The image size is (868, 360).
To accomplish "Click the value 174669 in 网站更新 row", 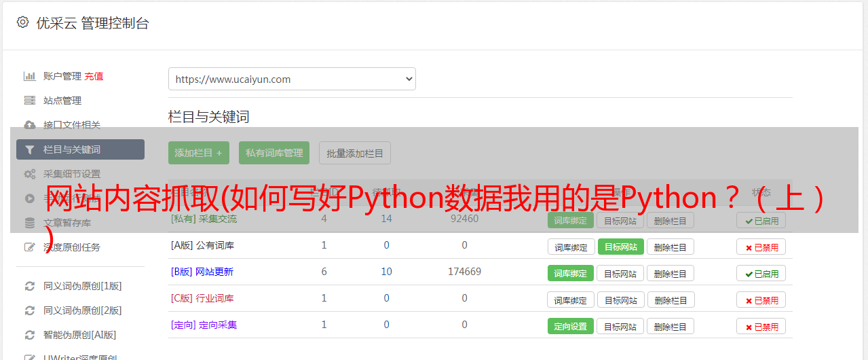I will click(464, 272).
